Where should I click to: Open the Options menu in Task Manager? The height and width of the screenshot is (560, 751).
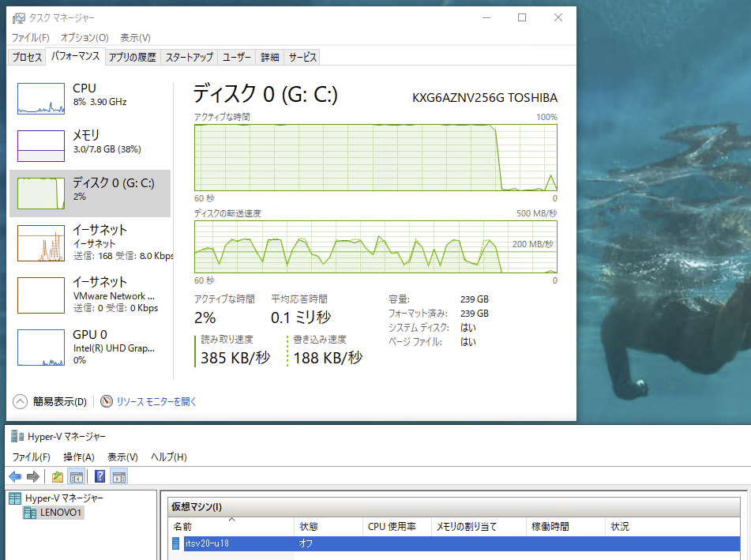tap(84, 37)
